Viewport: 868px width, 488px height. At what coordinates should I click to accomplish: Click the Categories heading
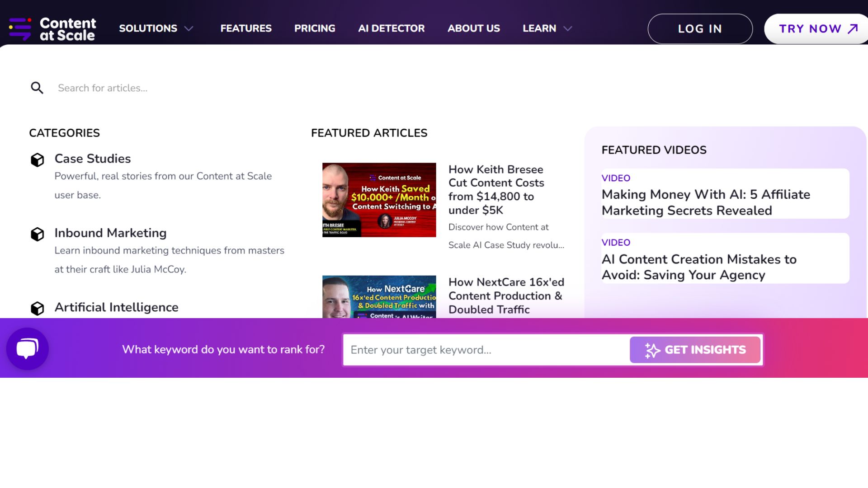[x=64, y=133]
